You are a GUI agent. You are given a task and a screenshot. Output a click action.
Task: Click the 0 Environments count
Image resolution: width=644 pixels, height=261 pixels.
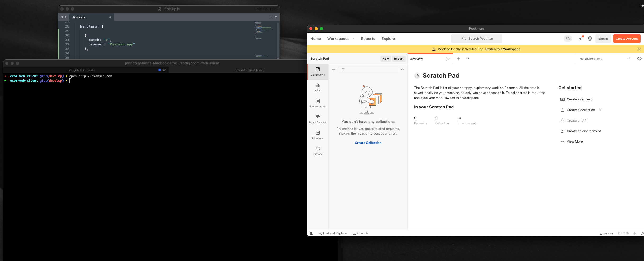pyautogui.click(x=468, y=120)
